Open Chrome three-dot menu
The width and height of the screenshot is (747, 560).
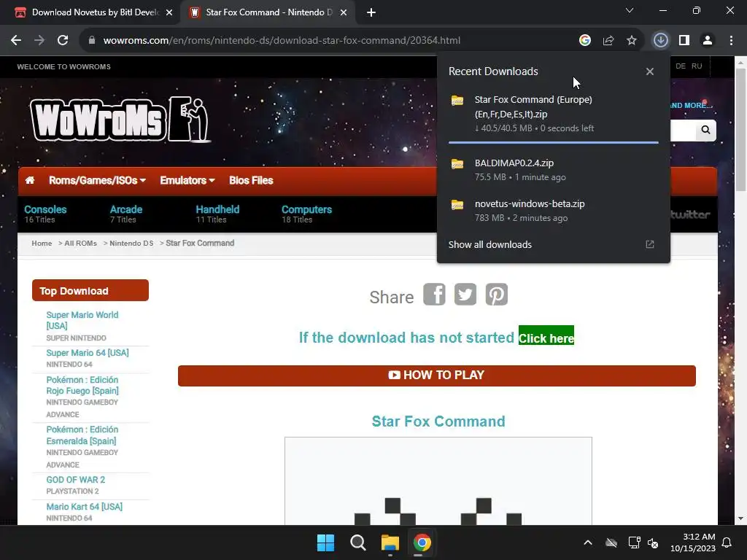click(x=731, y=41)
